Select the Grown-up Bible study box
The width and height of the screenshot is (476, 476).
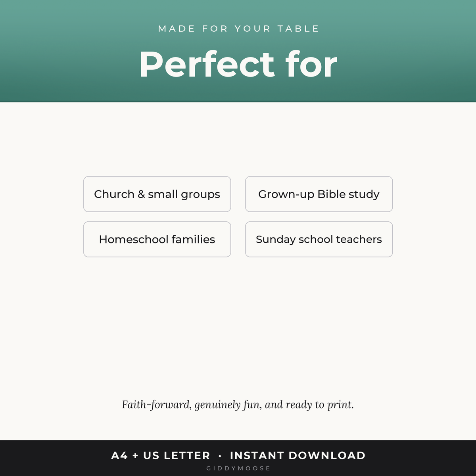click(319, 194)
